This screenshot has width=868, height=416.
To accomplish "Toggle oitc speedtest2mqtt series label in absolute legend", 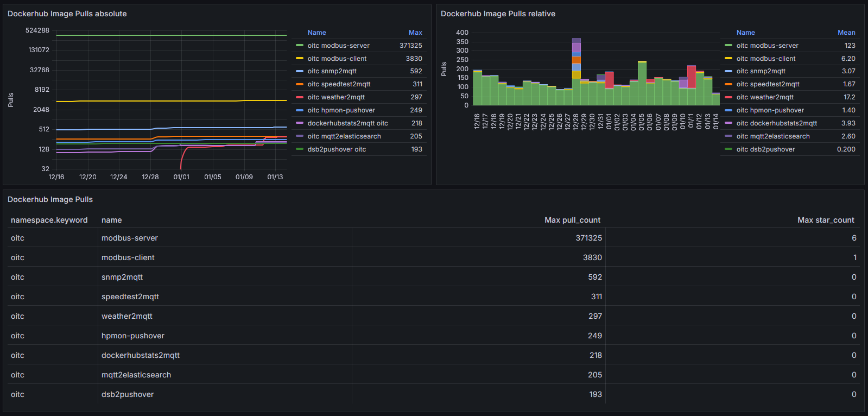I will point(339,84).
